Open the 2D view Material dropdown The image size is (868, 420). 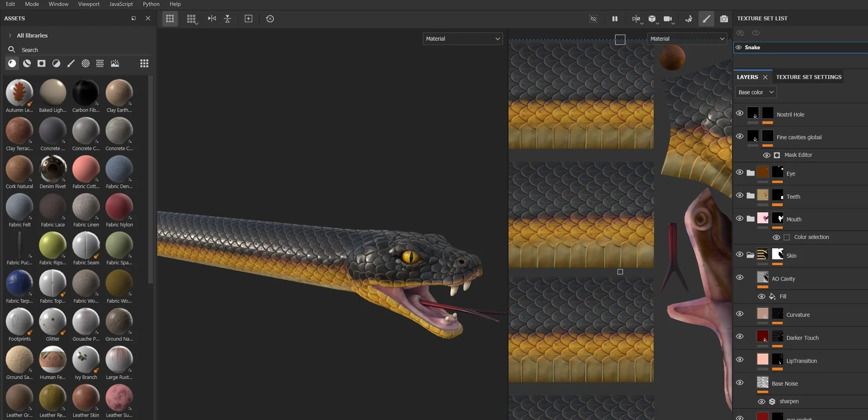pyautogui.click(x=687, y=39)
